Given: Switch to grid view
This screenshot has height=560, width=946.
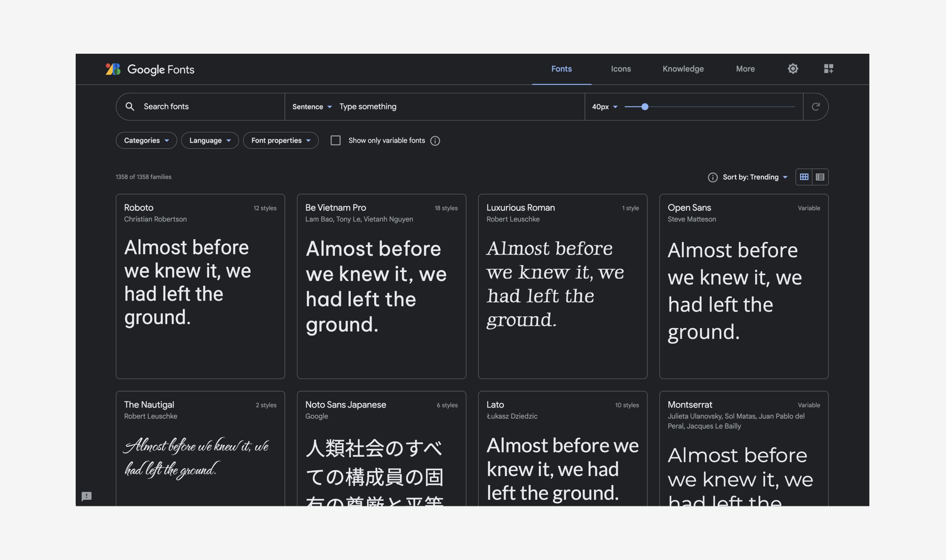Looking at the screenshot, I should pyautogui.click(x=804, y=177).
